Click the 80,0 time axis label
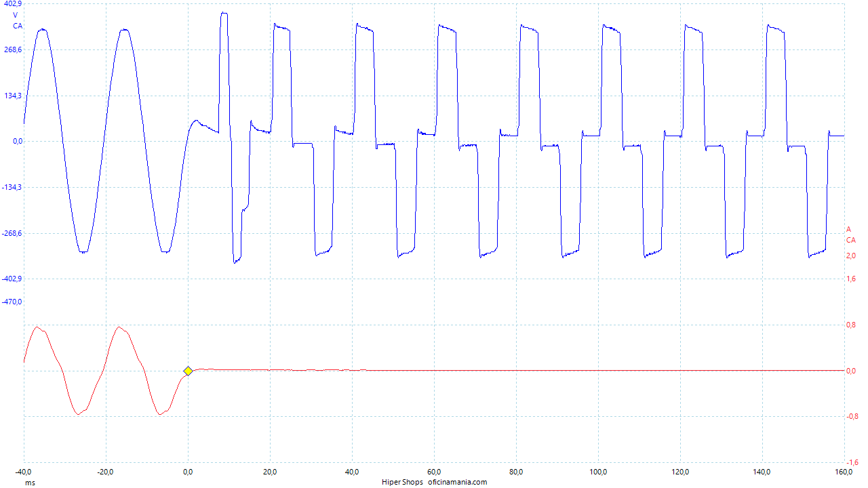 pos(516,472)
